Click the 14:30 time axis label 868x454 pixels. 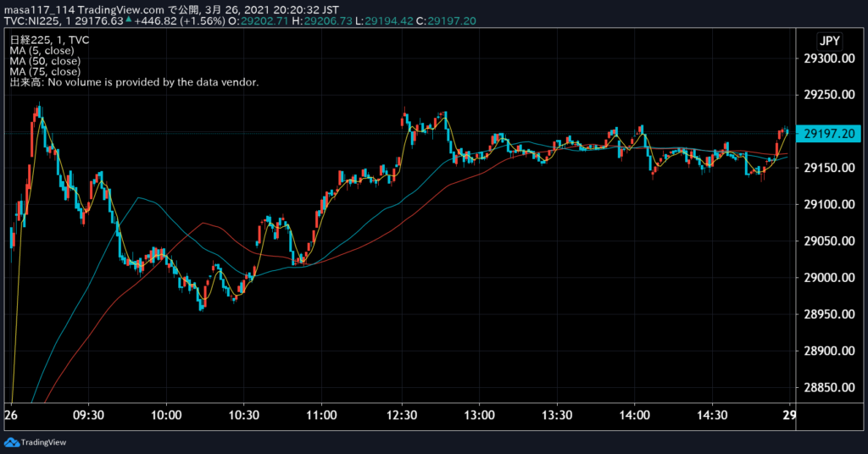712,415
